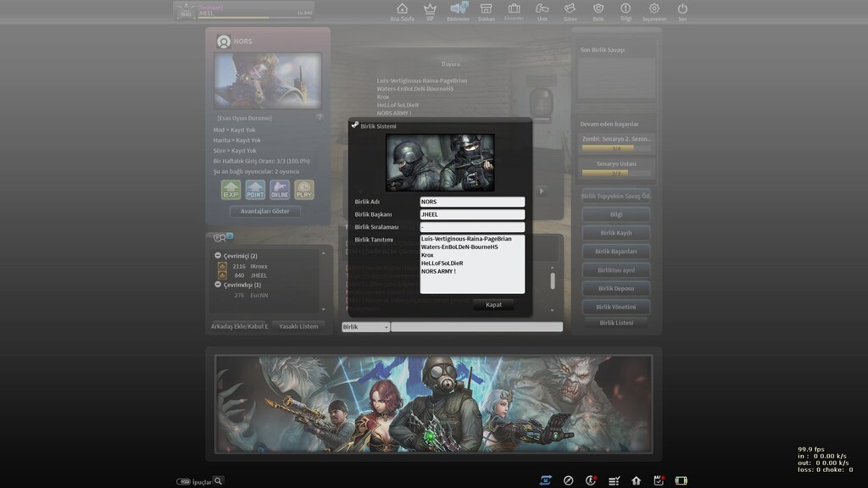Screen dimensions: 868x488
Task: Click the Birlik Başkanı field containing JHEEL
Action: [472, 214]
